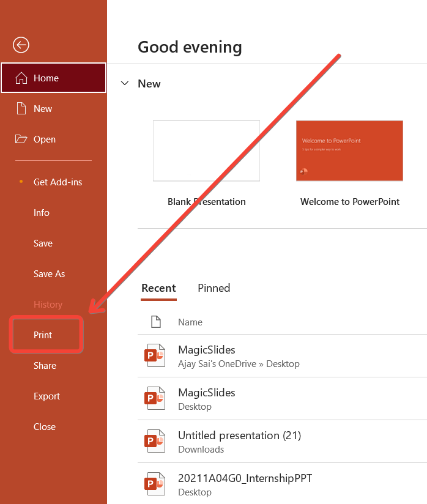Choose Save As in sidebar
427x504 pixels.
pos(53,273)
